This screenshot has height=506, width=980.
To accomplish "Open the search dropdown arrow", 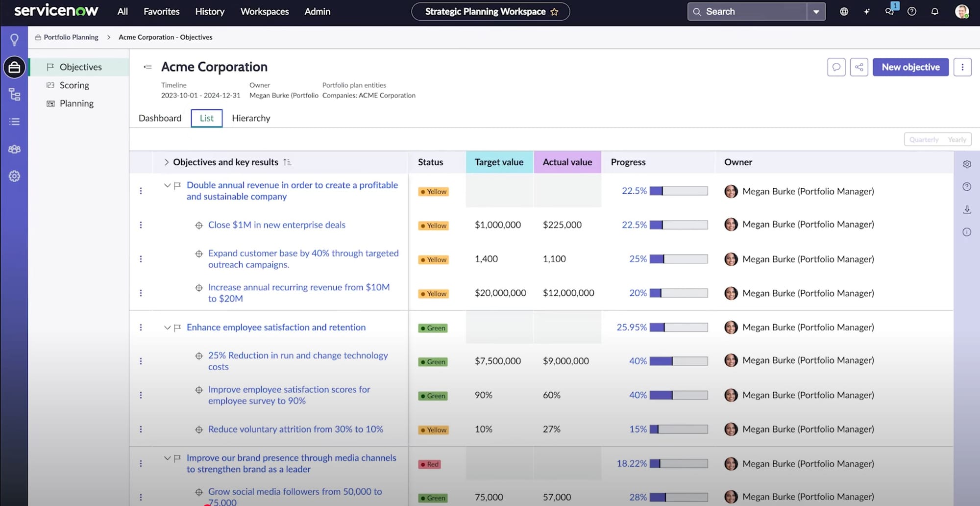I will (816, 12).
